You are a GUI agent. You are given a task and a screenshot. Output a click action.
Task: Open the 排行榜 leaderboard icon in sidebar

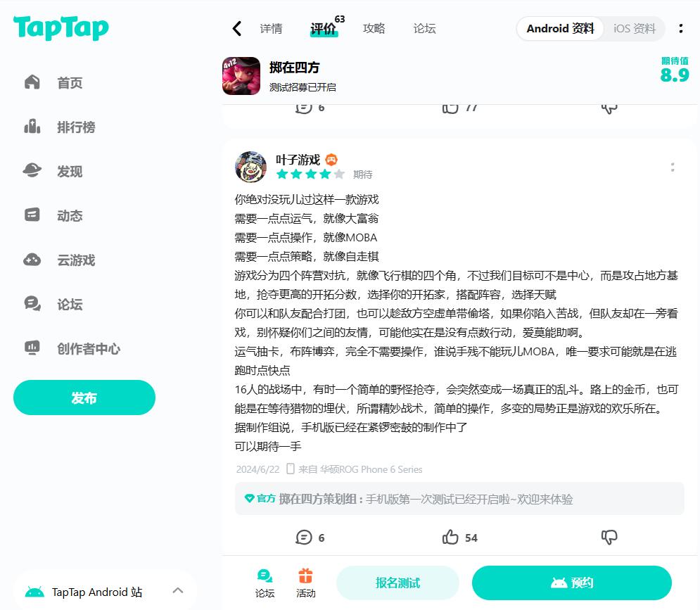pos(32,127)
